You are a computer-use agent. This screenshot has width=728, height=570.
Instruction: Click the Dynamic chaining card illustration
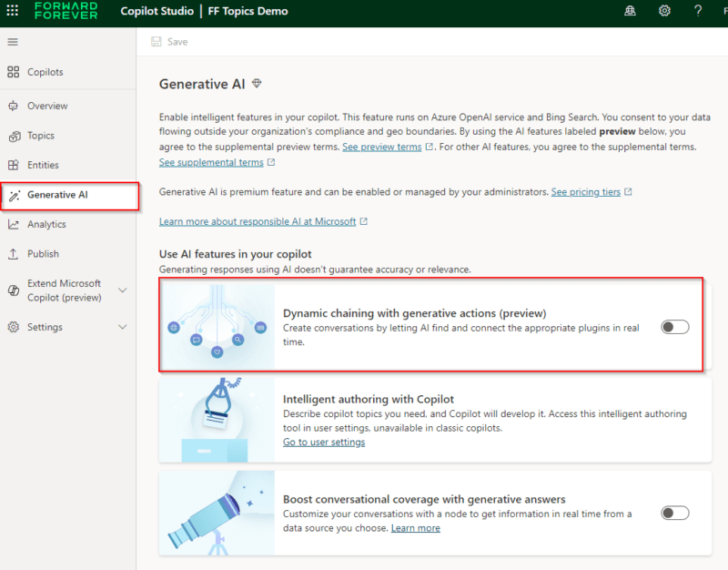tap(217, 327)
